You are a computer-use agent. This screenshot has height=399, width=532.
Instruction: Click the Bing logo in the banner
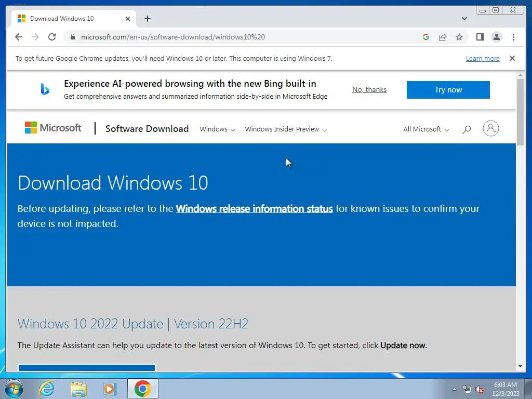click(45, 89)
